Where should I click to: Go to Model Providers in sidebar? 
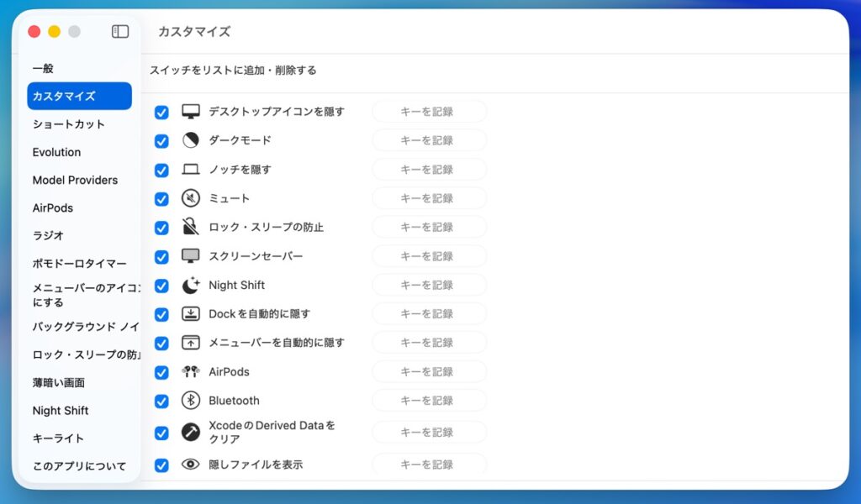[x=75, y=180]
